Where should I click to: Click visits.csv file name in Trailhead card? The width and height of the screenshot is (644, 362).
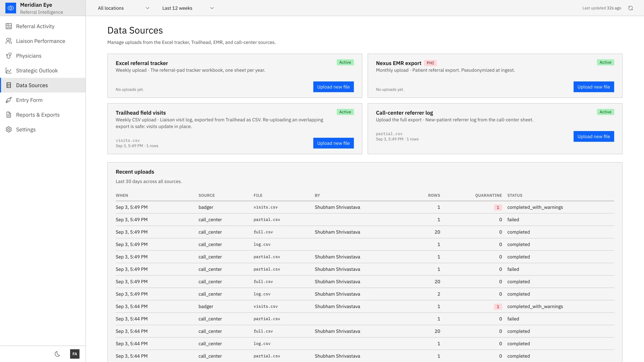128,140
